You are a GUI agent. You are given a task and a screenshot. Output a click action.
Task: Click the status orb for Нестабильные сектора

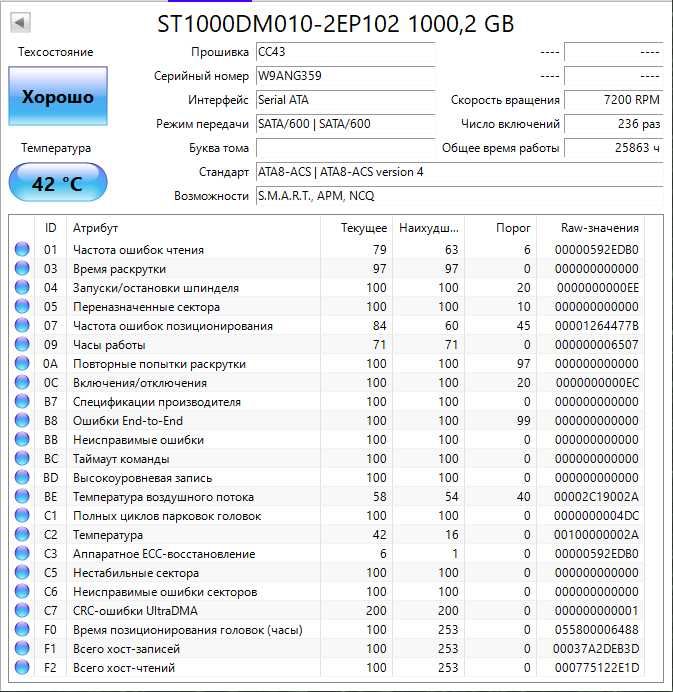[22, 572]
